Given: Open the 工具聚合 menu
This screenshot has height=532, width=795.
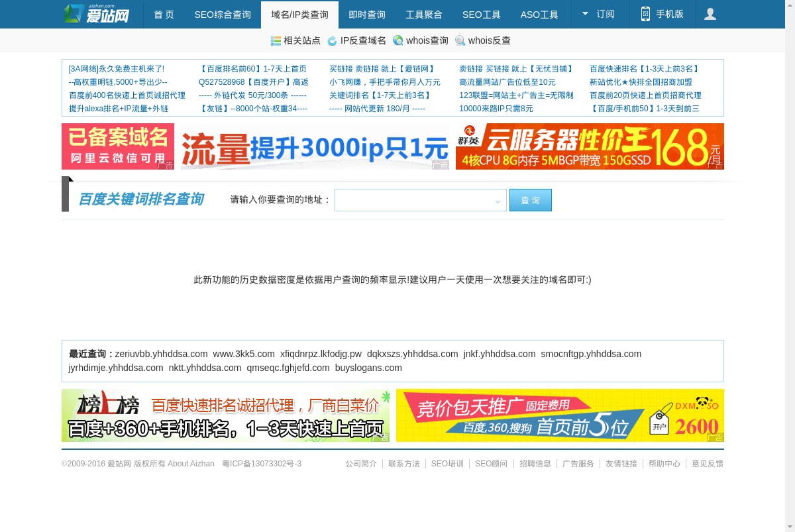Looking at the screenshot, I should pos(424,15).
